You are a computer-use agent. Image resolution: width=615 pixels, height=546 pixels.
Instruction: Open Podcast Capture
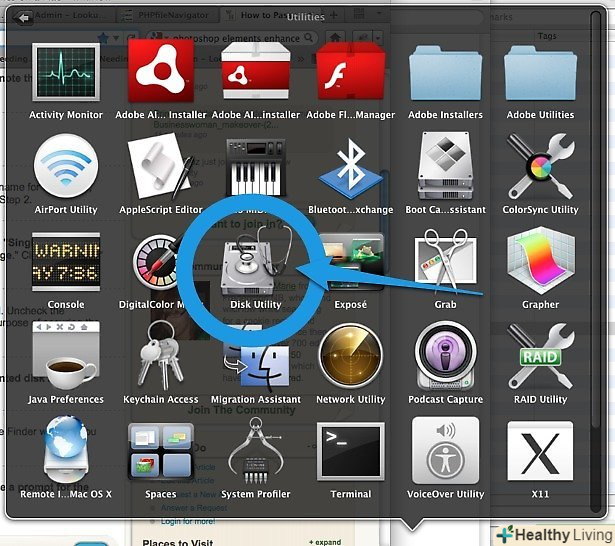click(x=446, y=356)
